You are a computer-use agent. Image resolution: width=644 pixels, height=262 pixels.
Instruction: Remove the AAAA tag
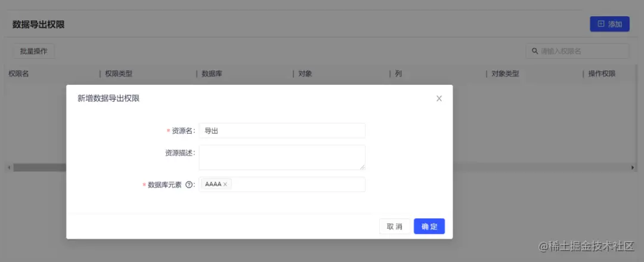tap(225, 184)
